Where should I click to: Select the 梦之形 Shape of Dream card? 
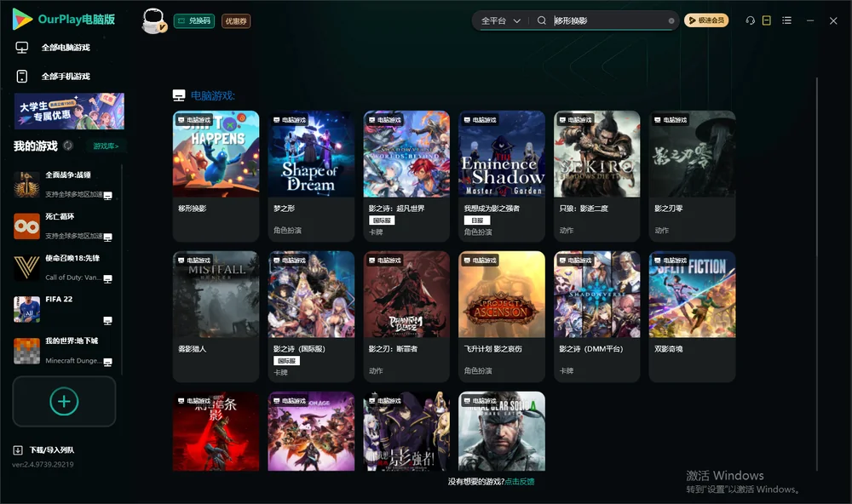point(311,176)
